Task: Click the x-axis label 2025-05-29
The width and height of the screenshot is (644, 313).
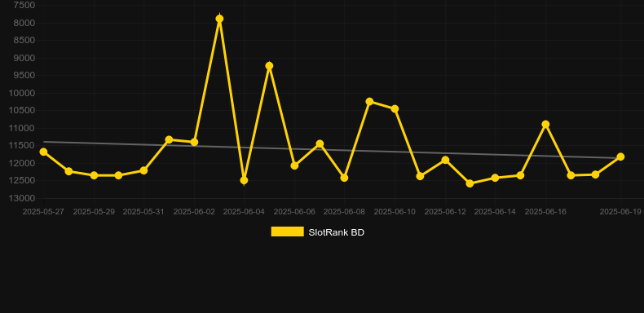Action: point(94,212)
